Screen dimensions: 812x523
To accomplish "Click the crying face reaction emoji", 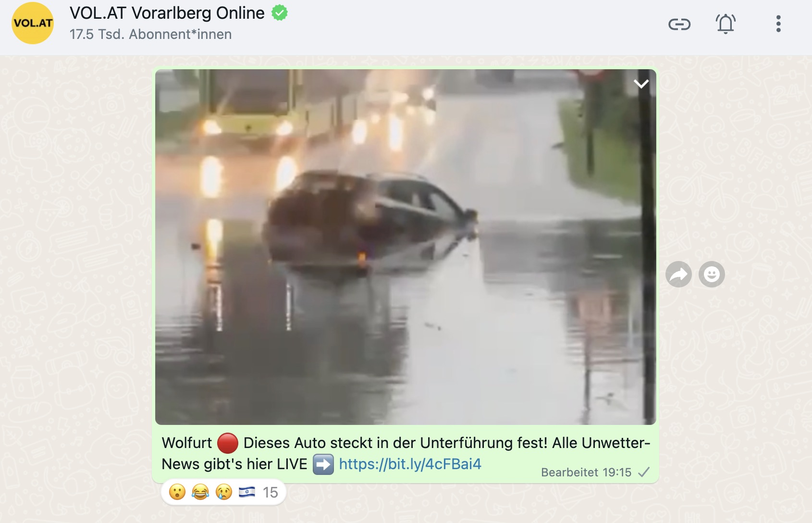I will coord(223,492).
